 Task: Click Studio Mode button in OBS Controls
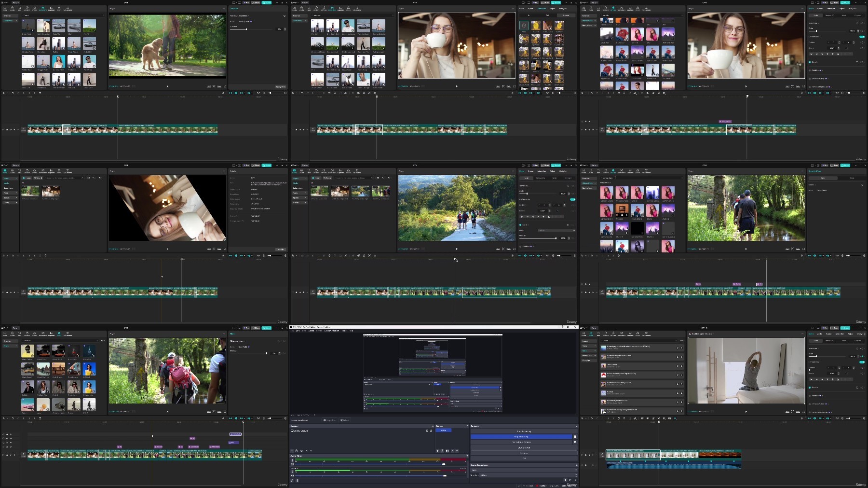click(x=524, y=447)
